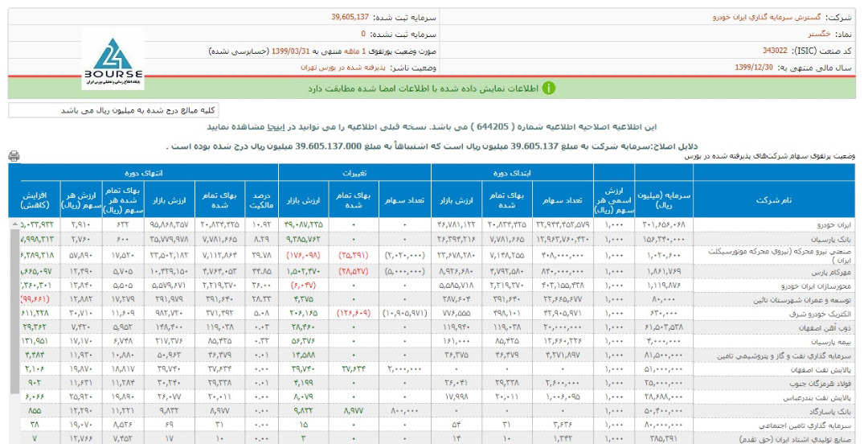The width and height of the screenshot is (868, 444).
Task: Select the توسعه و عمران شهرستان نائین name
Action: (802, 300)
